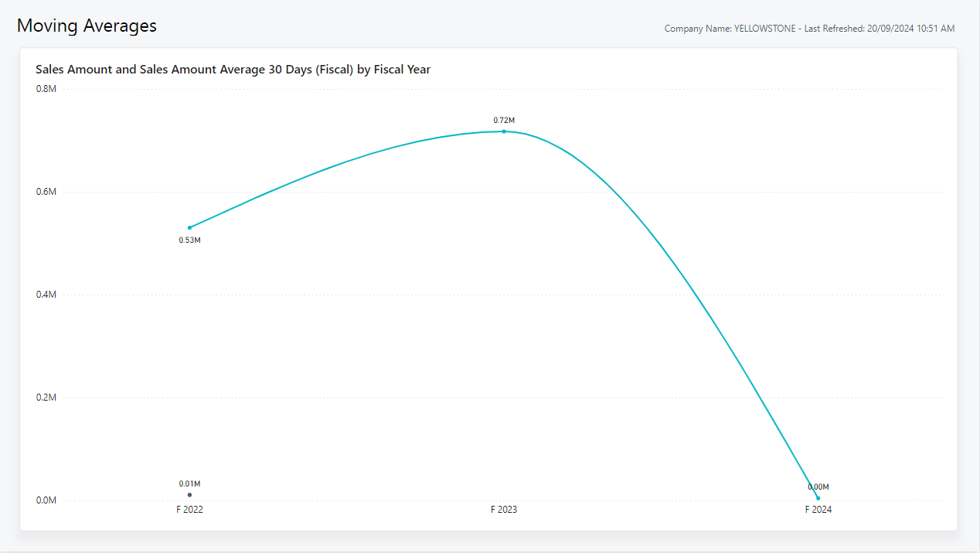Click the 0.4M y-axis label
980x553 pixels.
[x=46, y=295]
